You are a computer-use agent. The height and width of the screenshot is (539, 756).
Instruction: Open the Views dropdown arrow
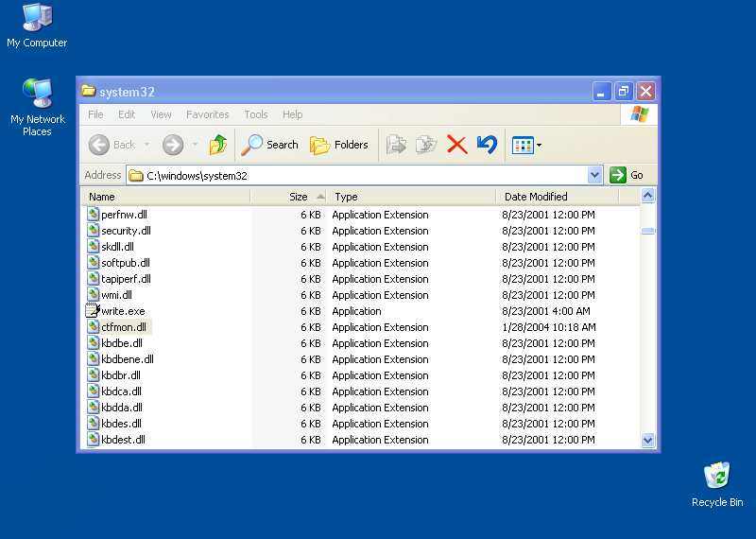point(539,145)
